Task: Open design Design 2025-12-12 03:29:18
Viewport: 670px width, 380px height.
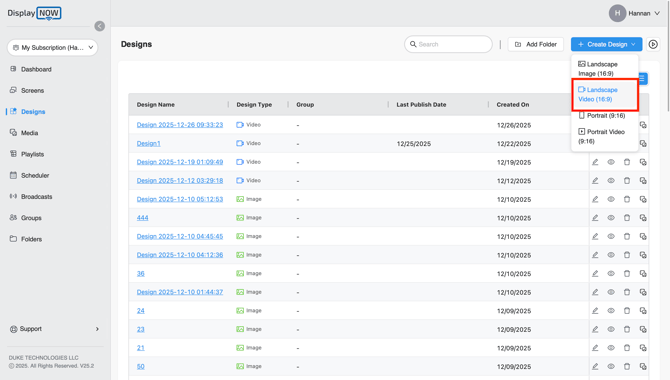Action: tap(180, 181)
